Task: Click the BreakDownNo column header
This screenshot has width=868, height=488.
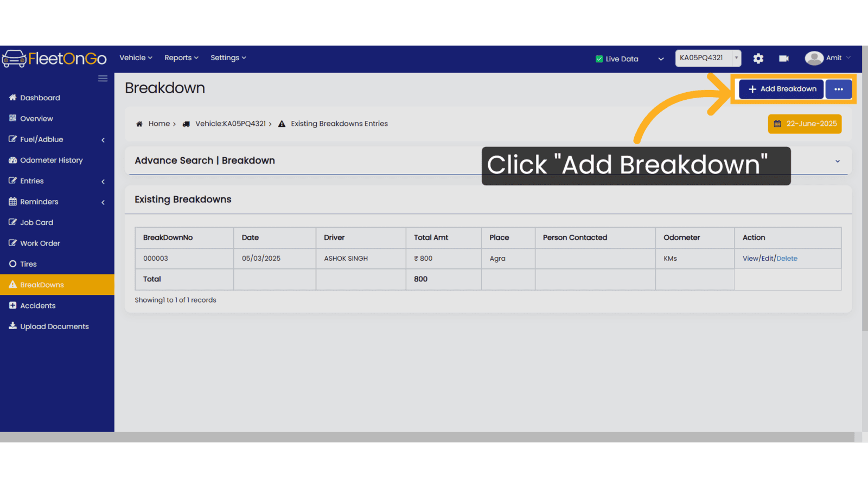Action: 184,237
